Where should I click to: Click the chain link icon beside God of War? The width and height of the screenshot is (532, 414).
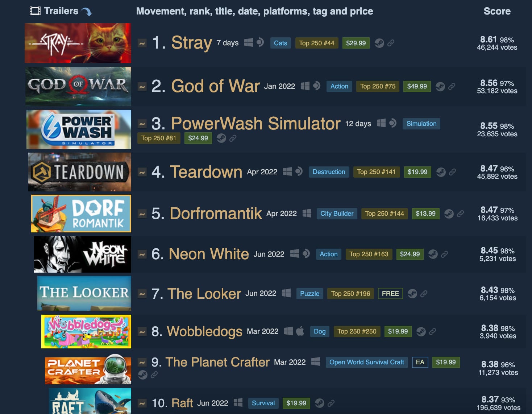coord(452,87)
